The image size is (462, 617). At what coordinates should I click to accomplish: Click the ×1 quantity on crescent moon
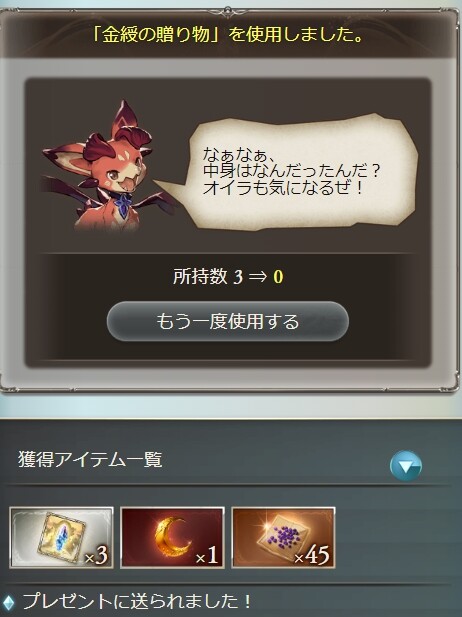click(207, 556)
